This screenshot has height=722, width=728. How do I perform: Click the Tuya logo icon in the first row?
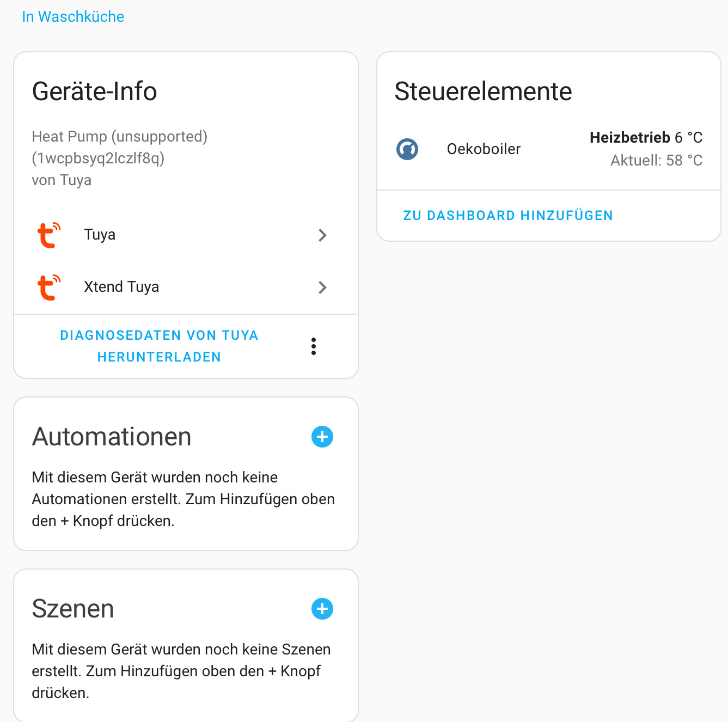coord(49,235)
